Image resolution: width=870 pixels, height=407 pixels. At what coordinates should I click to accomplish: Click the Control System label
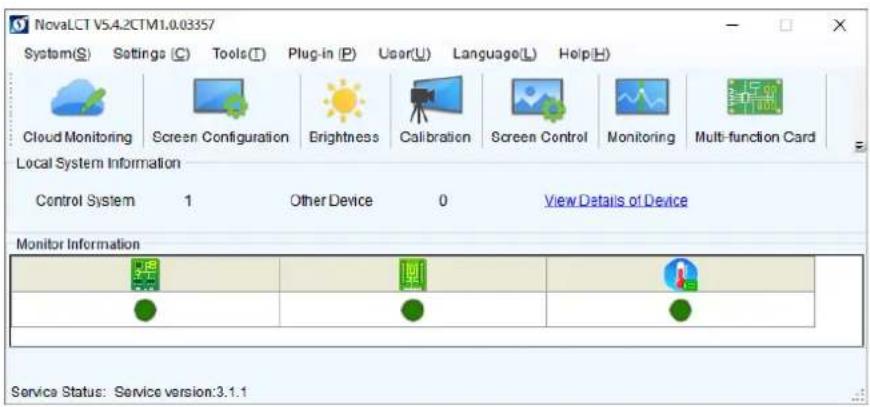(85, 201)
